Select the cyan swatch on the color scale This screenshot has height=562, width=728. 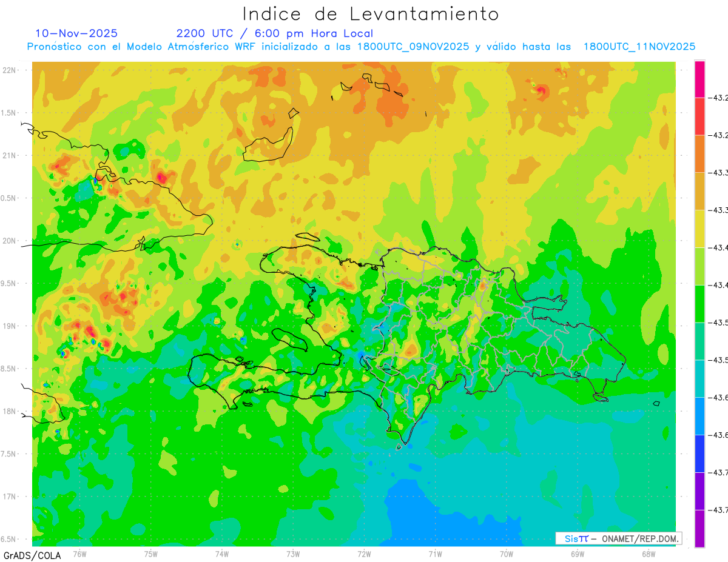[x=699, y=378]
